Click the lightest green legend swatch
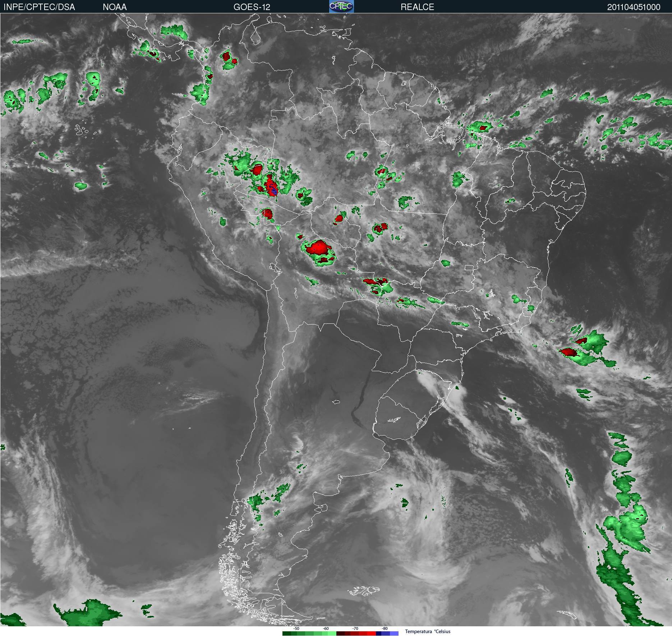 pos(332,633)
